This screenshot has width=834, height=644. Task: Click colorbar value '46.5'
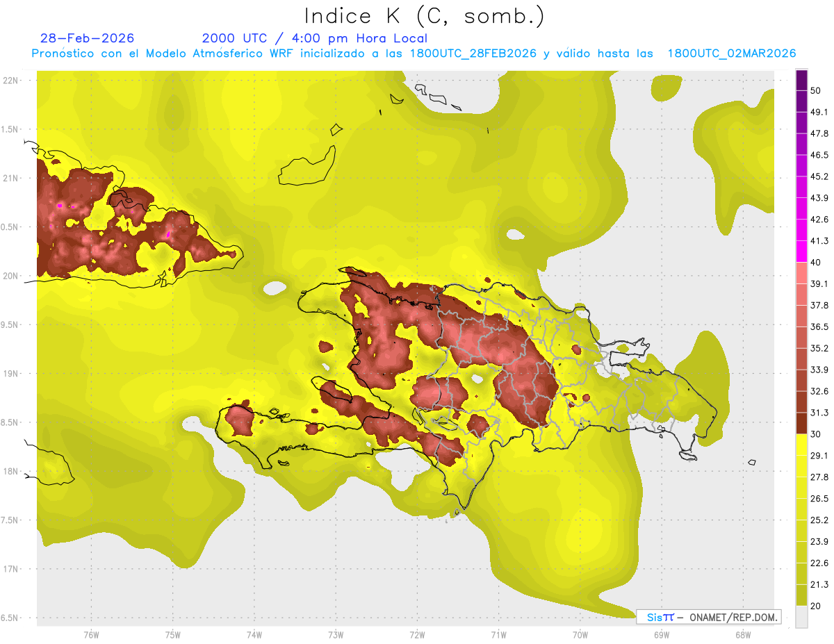click(x=819, y=155)
